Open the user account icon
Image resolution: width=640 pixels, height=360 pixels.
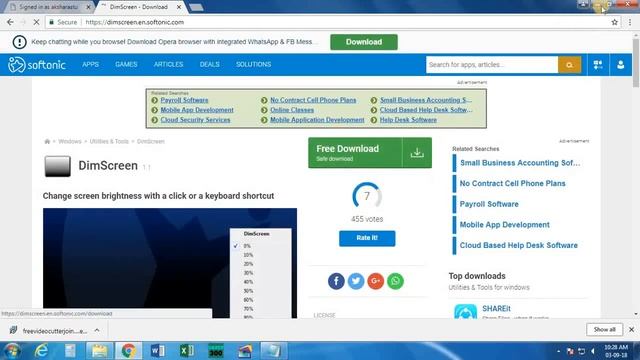coord(620,64)
